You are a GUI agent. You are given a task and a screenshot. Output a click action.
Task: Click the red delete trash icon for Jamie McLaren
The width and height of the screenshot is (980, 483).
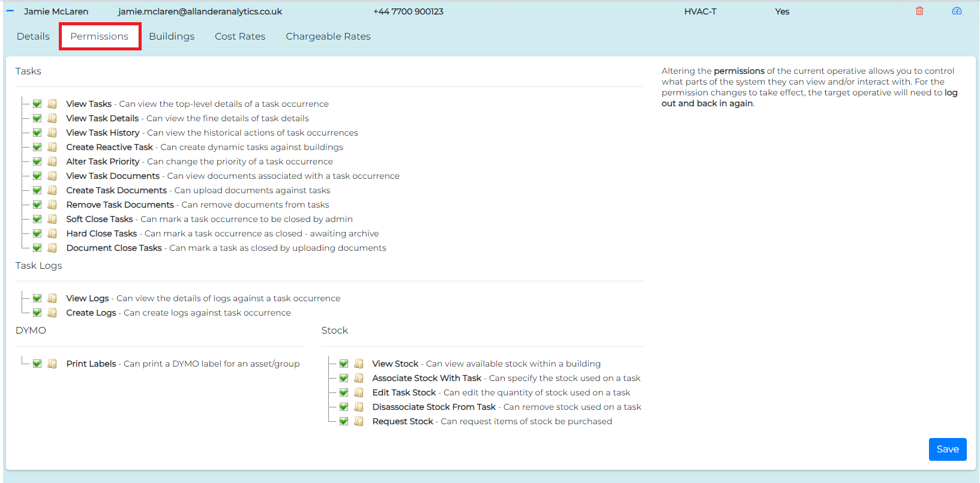[919, 11]
